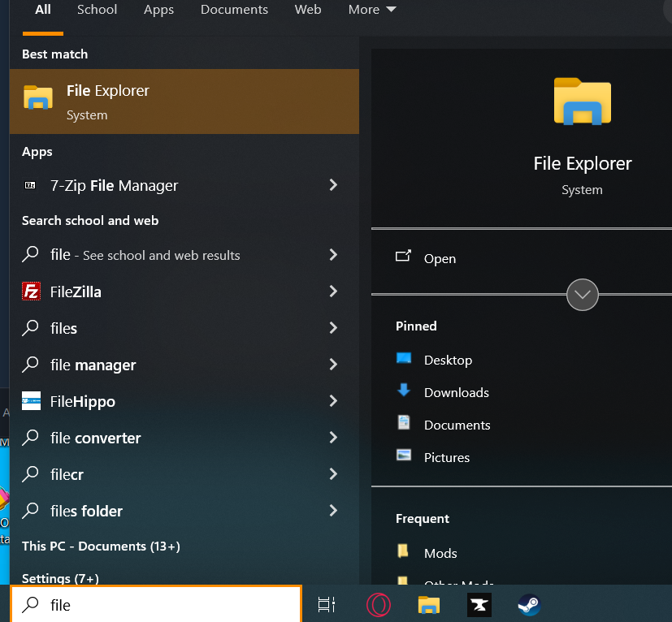Open frequent Mods folder
This screenshot has width=672, height=622.
click(440, 554)
